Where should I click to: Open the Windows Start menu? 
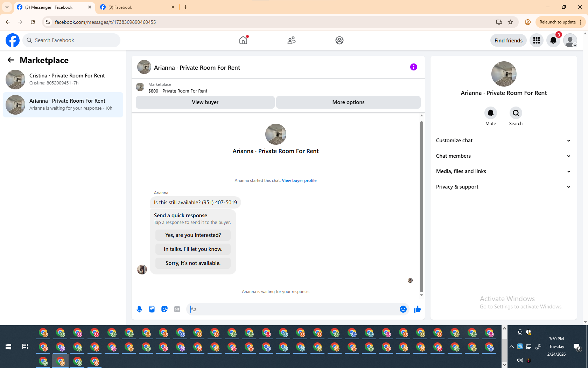tap(8, 347)
